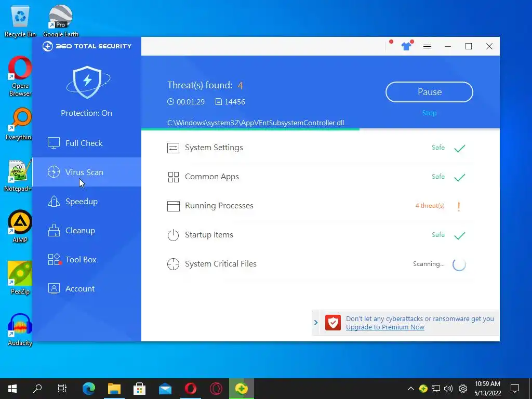Select the Google Earth Pro desktop icon
The height and width of the screenshot is (399, 532).
tap(60, 21)
